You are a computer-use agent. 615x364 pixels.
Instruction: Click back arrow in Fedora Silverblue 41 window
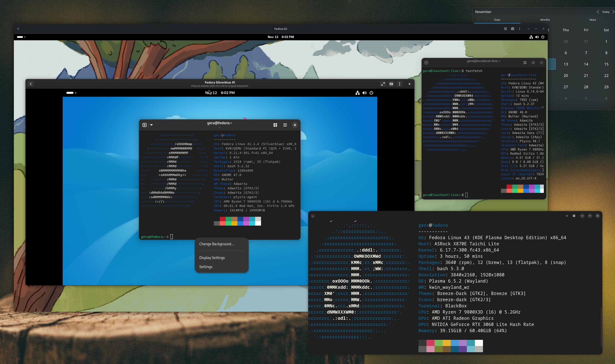(31, 84)
